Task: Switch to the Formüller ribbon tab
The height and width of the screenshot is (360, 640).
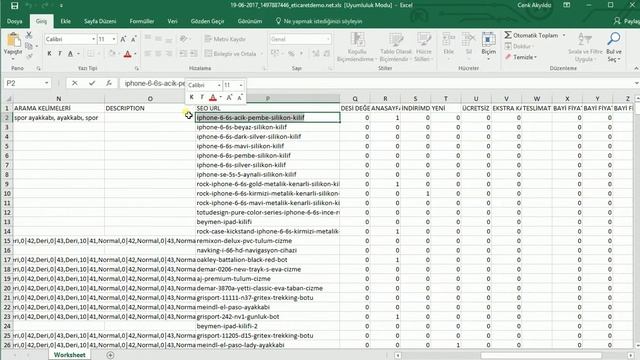Action: (x=142, y=21)
